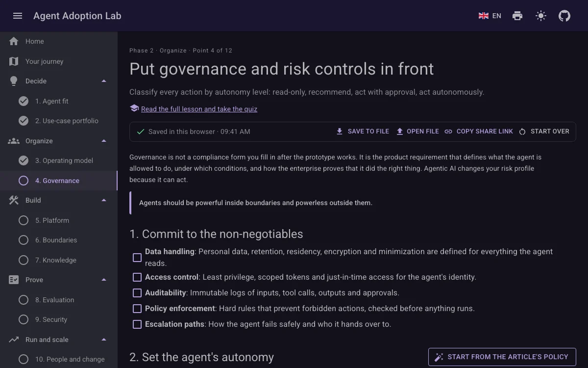Check the Data handling checkbox
Viewport: 588px width, 368px height.
tap(137, 257)
